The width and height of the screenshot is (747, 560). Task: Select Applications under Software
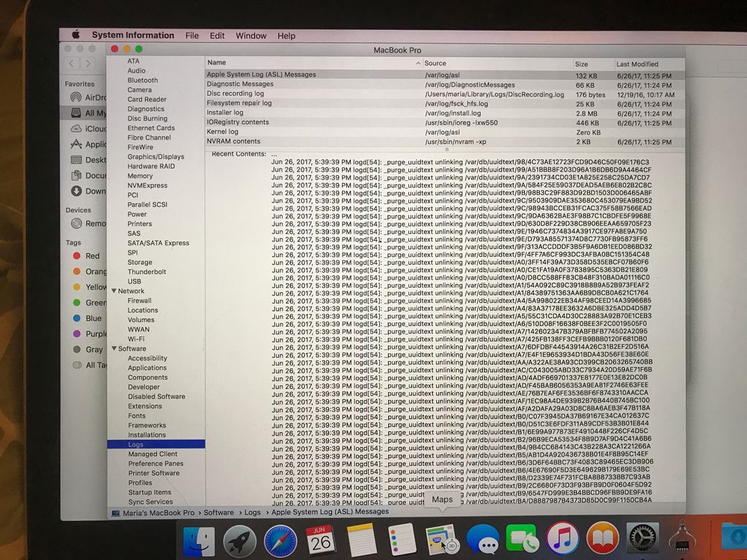point(147,368)
